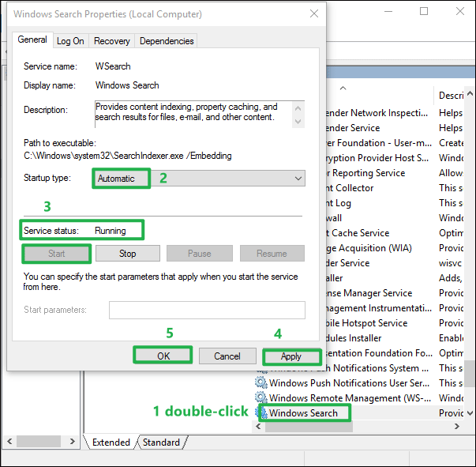Close the Services window
Viewport: 476px width, 467px height.
460,12
